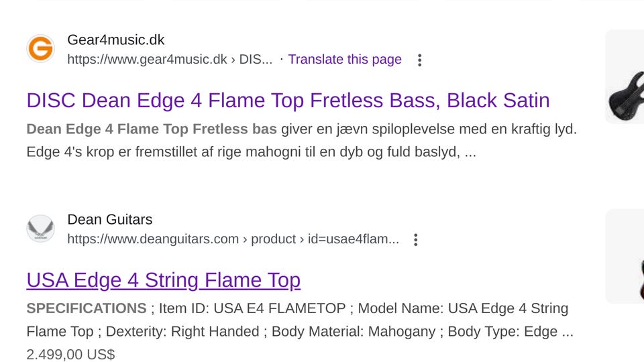The width and height of the screenshot is (644, 362).
Task: Click bold Dean Edge 4 Flame Top Fretless bas text
Action: [151, 129]
